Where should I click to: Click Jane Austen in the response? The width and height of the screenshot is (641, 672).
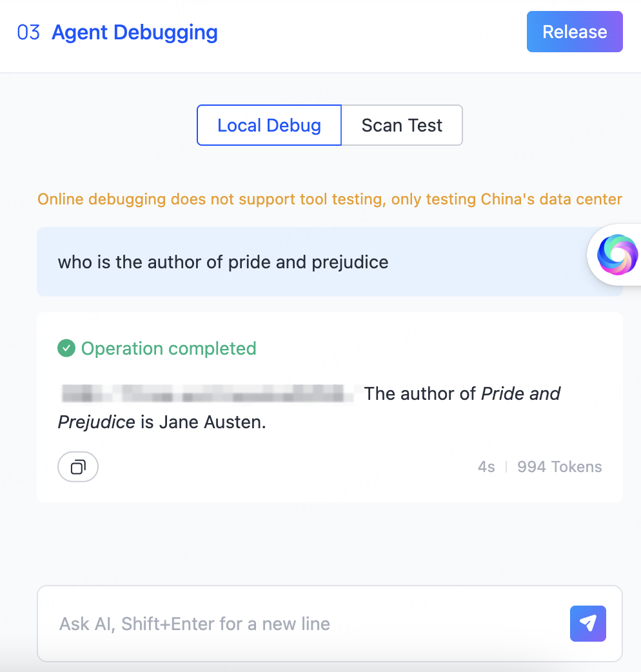[212, 422]
